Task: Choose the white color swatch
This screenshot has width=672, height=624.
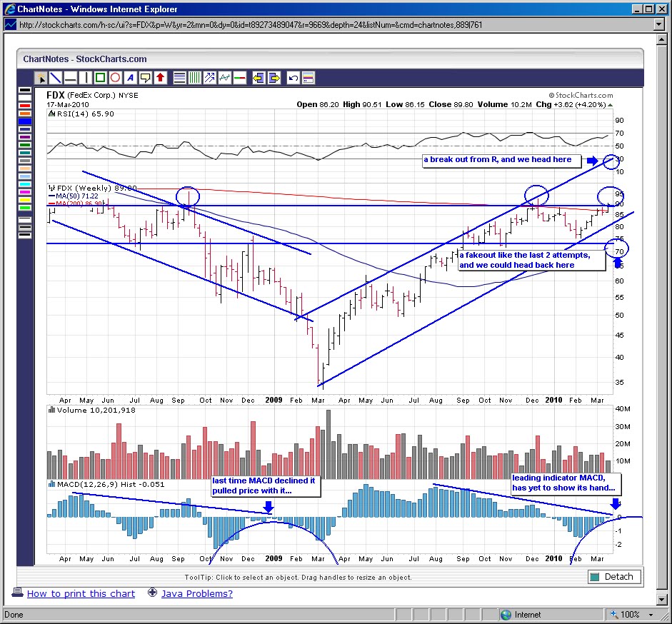Action: pyautogui.click(x=25, y=98)
